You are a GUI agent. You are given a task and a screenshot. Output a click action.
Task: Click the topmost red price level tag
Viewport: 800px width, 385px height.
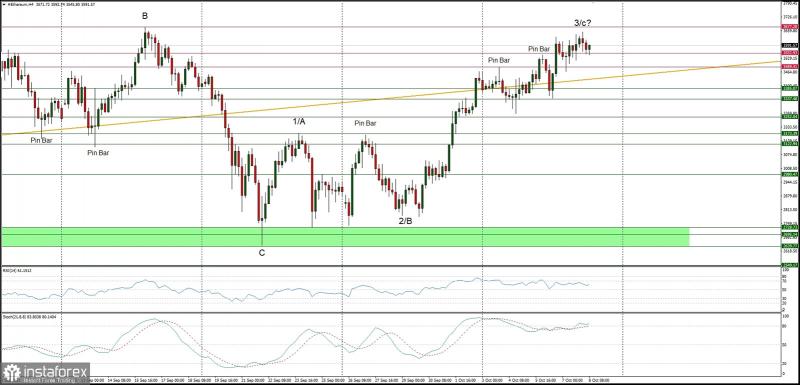pyautogui.click(x=790, y=26)
